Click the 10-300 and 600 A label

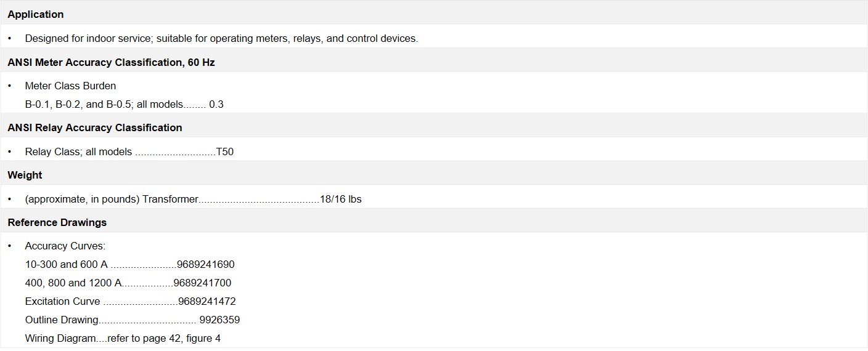coord(67,264)
